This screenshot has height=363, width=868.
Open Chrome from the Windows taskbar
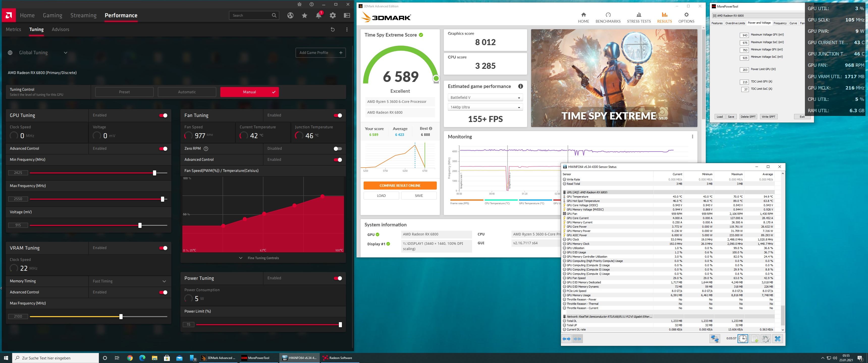(x=130, y=358)
